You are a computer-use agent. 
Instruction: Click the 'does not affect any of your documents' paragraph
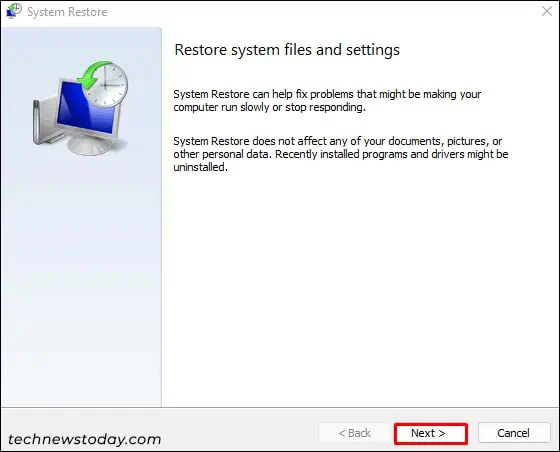coord(341,154)
